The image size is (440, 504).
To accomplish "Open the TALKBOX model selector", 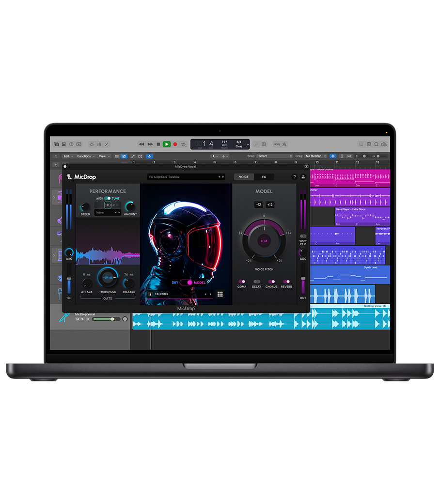I will coord(180,294).
